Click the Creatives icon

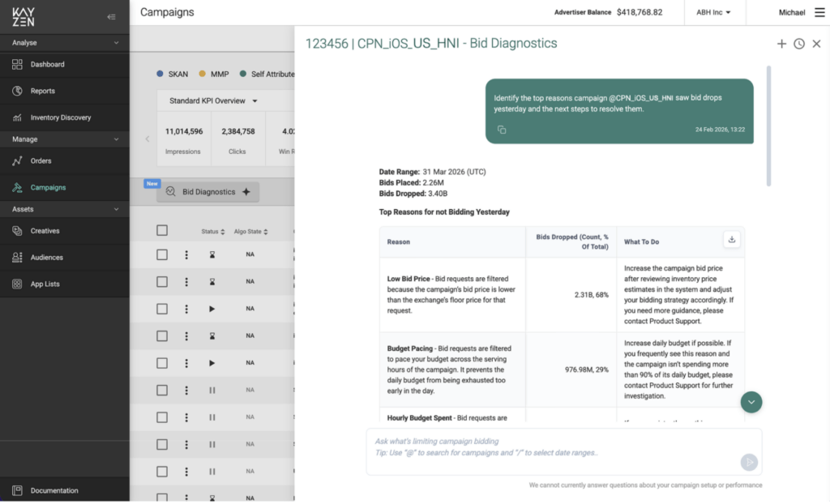click(x=17, y=231)
